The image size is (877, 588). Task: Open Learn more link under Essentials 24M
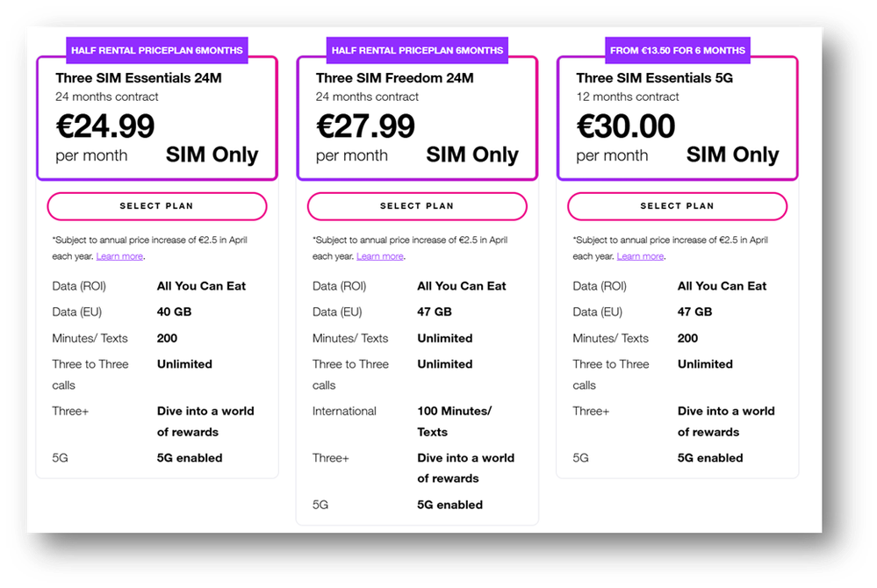119,256
